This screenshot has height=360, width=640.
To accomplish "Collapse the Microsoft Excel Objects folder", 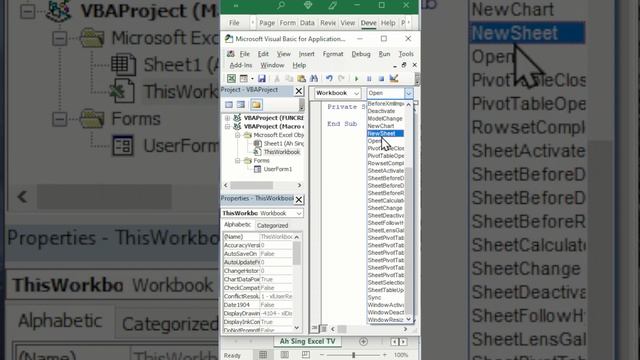I will pyautogui.click(x=238, y=135).
